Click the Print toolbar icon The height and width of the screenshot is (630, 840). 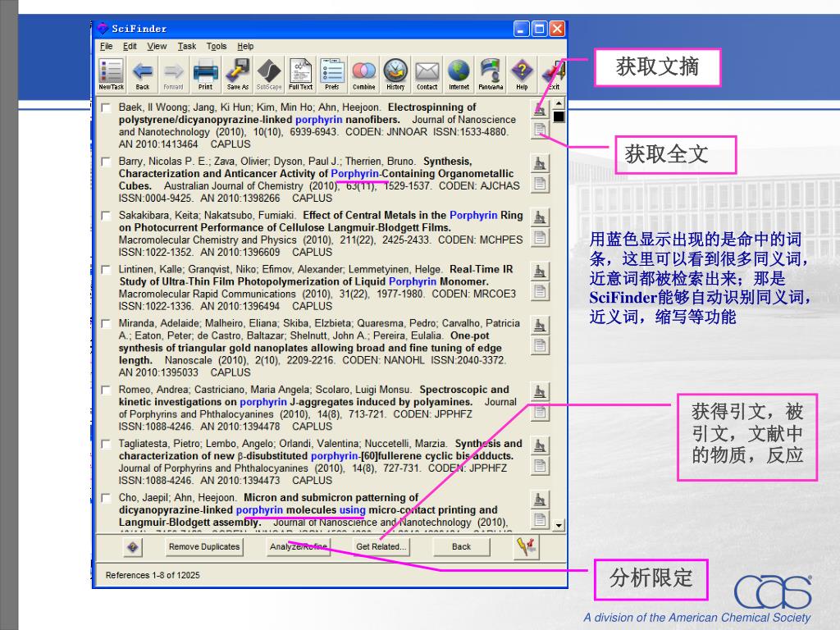tap(205, 75)
